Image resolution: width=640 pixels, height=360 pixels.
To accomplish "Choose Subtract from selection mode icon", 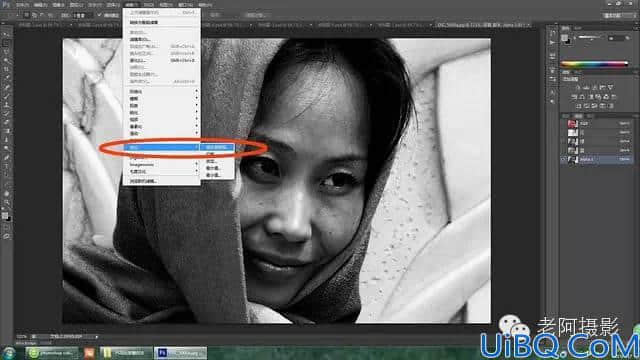I will pyautogui.click(x=42, y=15).
